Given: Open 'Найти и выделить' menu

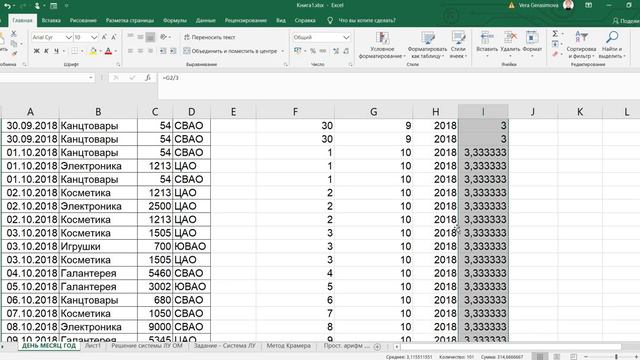Looking at the screenshot, I should [x=612, y=45].
